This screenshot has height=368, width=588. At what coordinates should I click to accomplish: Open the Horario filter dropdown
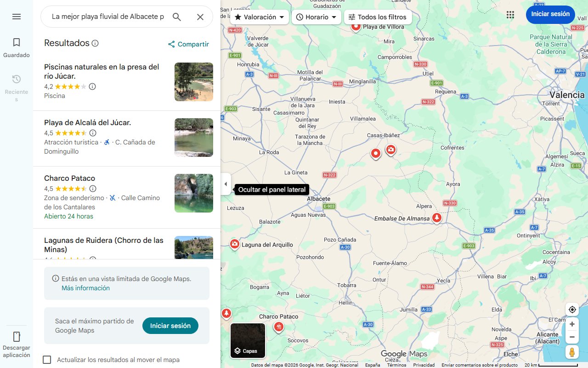(317, 17)
